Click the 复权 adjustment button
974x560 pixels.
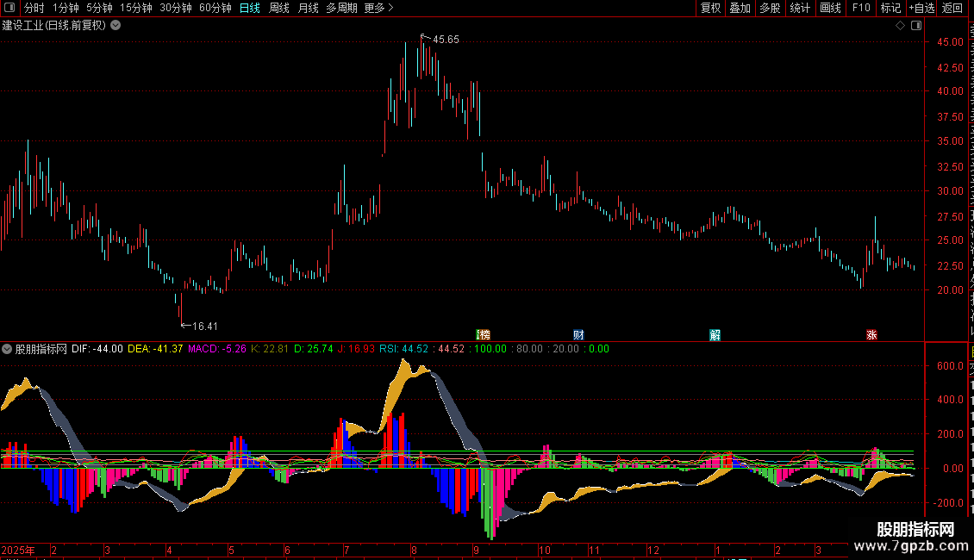(710, 8)
